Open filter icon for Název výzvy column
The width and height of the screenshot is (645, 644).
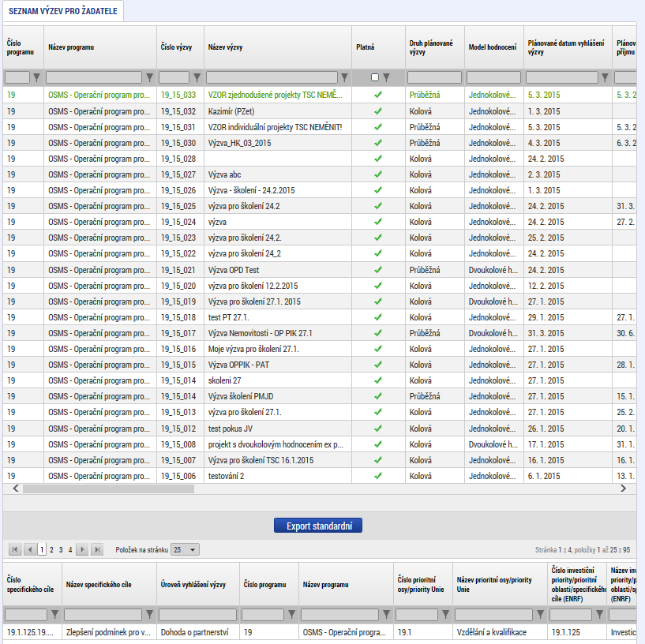[345, 77]
